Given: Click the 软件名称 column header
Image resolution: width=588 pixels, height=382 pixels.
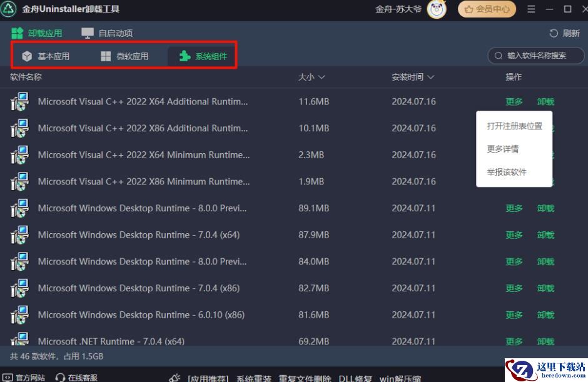Looking at the screenshot, I should click(26, 77).
